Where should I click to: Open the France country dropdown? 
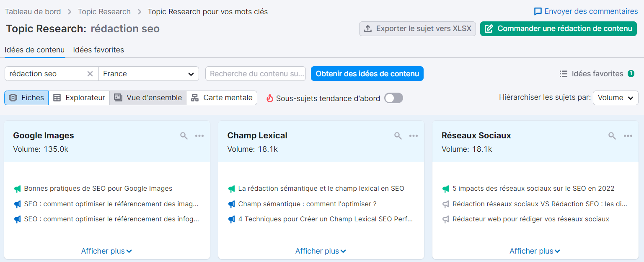pyautogui.click(x=149, y=73)
